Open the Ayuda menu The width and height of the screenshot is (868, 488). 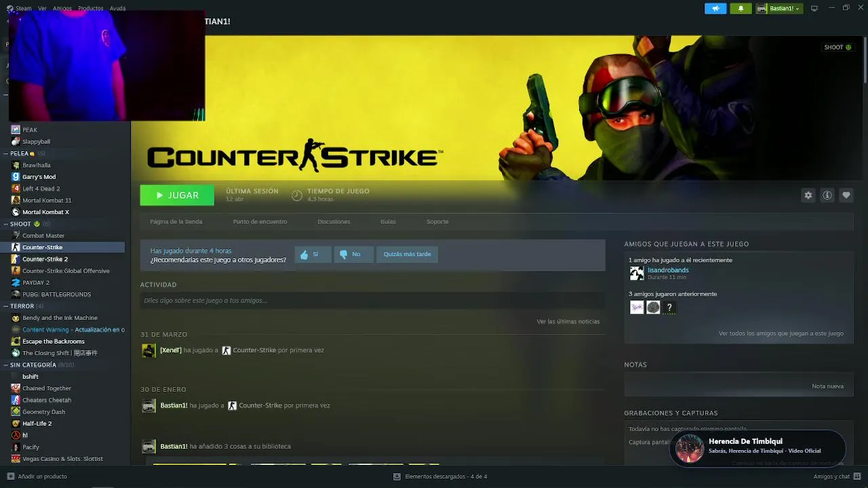coord(117,8)
